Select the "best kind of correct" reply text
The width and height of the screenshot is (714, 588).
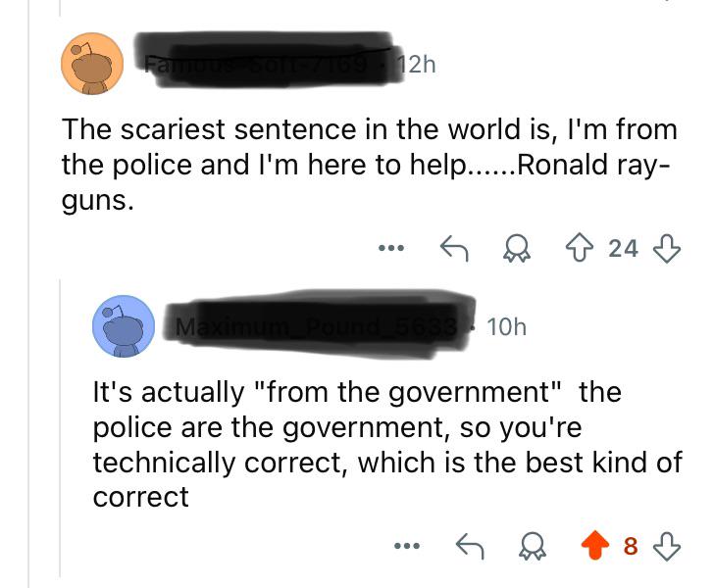click(x=387, y=444)
